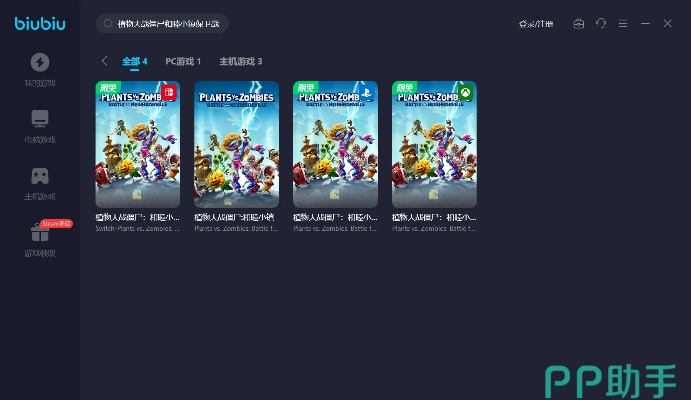
Task: Switch to the 主机游戏 3 tab
Action: tap(240, 61)
